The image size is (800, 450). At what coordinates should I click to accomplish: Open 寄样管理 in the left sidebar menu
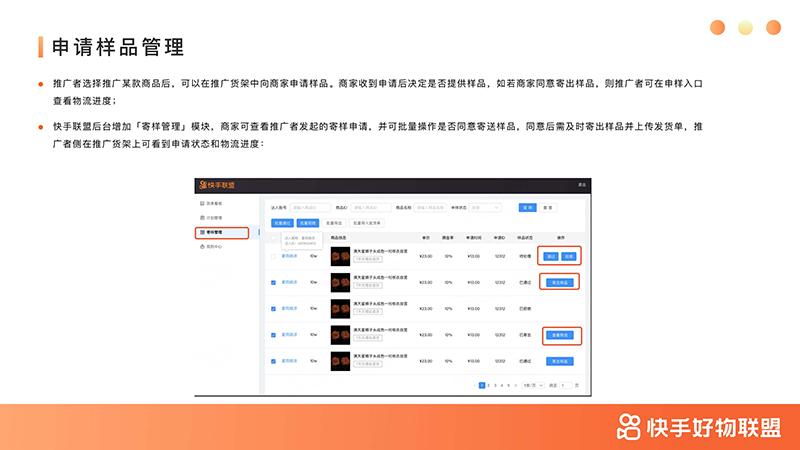pos(220,232)
